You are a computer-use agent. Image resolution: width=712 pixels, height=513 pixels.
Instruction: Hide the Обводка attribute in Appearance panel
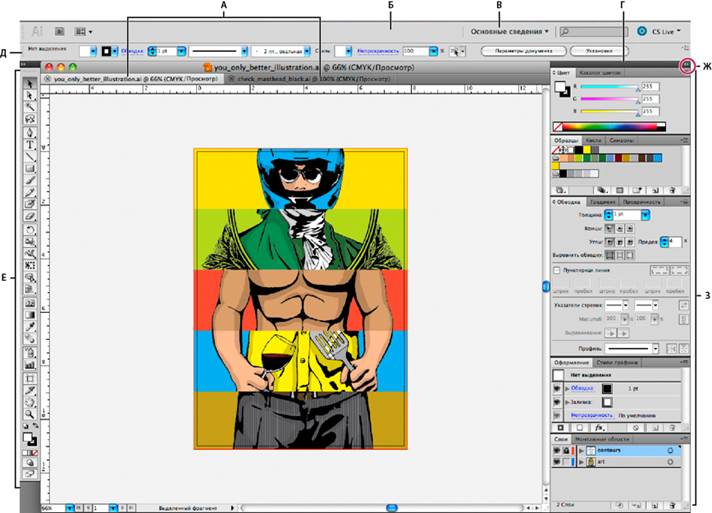point(557,389)
